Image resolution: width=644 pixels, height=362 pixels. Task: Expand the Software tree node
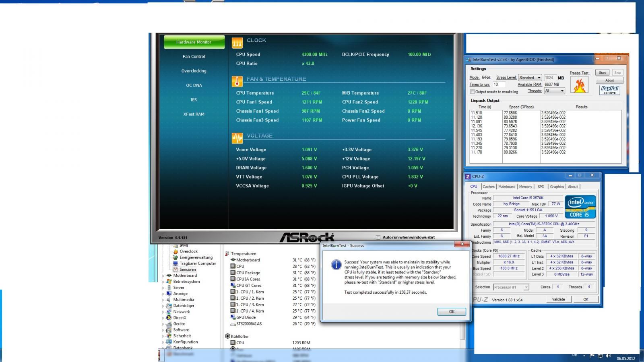(x=163, y=330)
